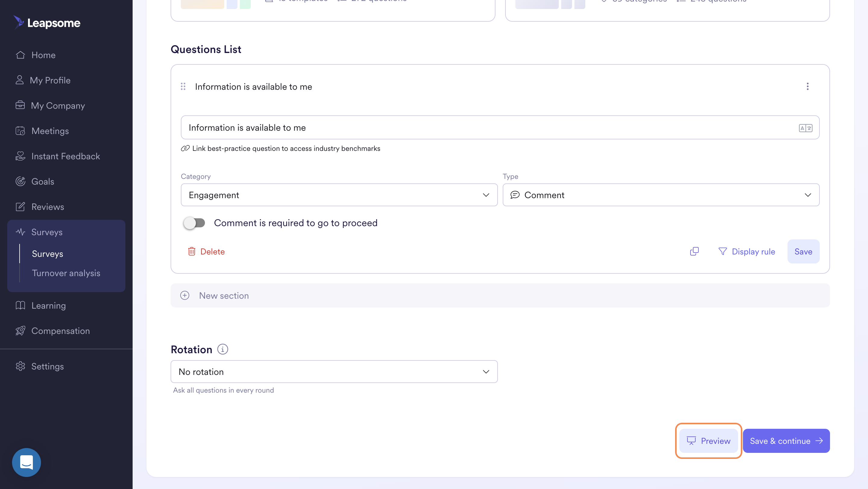Click the Surveys pulse icon
The height and width of the screenshot is (489, 868).
pyautogui.click(x=20, y=232)
